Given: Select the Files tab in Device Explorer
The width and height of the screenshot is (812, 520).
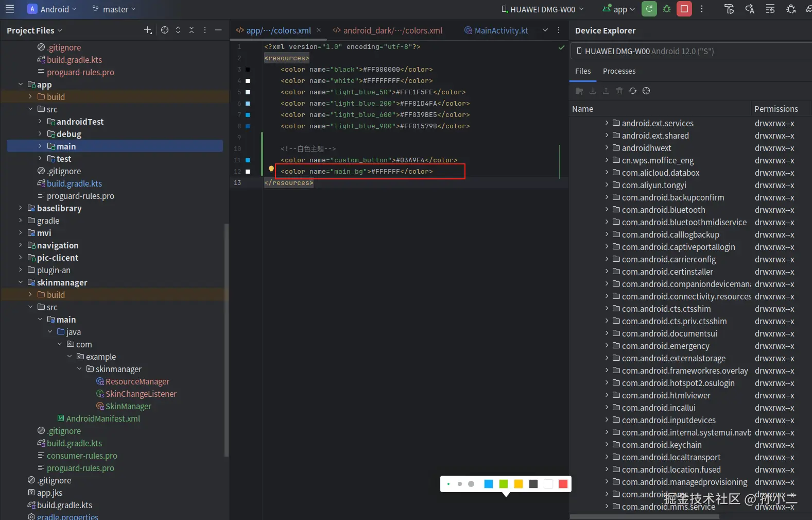Looking at the screenshot, I should tap(583, 71).
